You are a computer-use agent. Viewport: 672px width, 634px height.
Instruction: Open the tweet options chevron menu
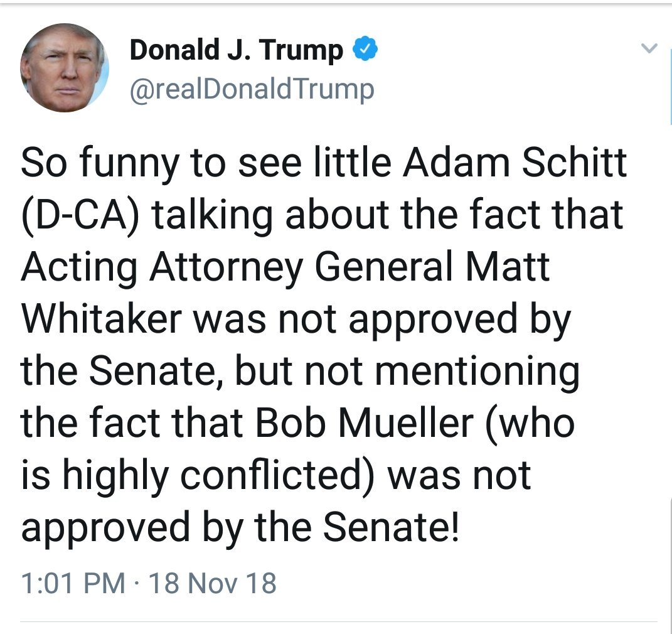pos(650,48)
